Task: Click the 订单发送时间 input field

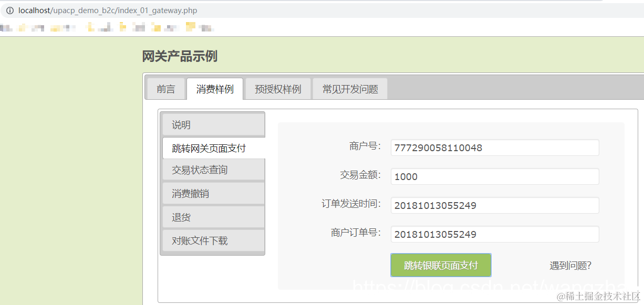Action: (x=494, y=205)
